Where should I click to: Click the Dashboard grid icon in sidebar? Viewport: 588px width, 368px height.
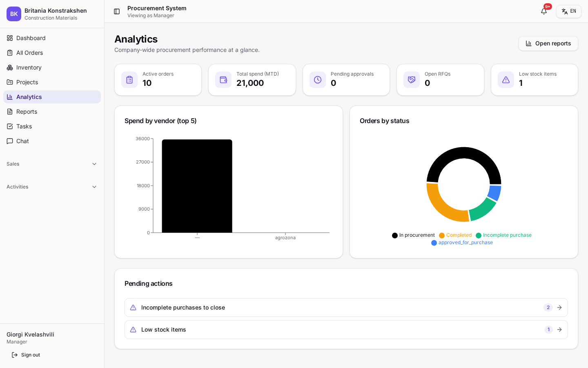pyautogui.click(x=10, y=38)
